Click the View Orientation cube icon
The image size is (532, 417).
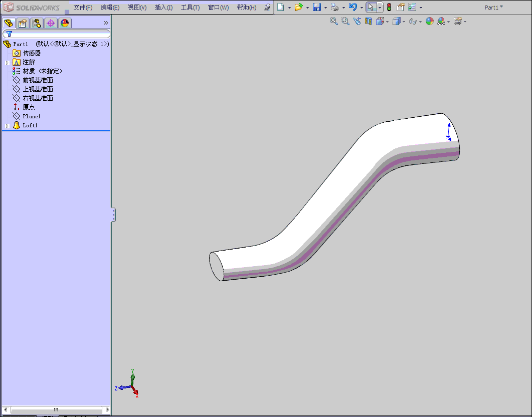(x=380, y=22)
